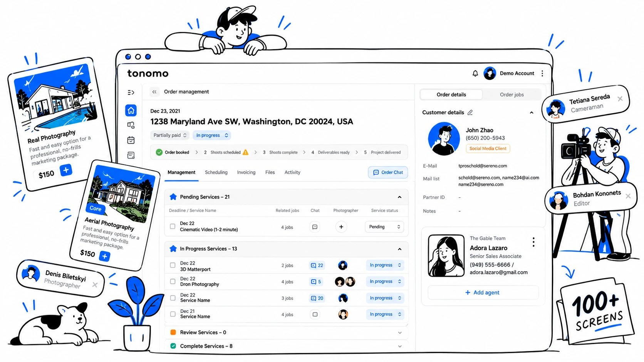Screen dimensions: 644x362
Task: Switch to the Invoicing tab
Action: click(246, 173)
